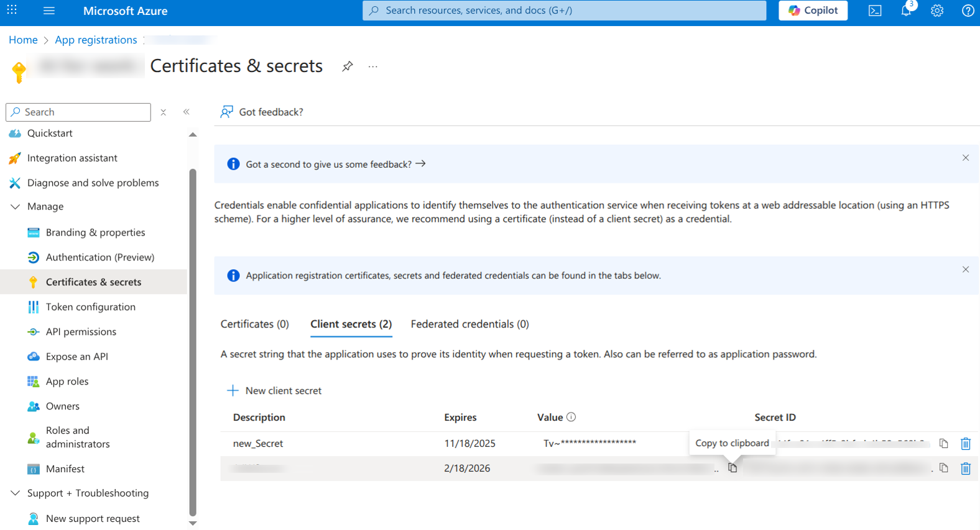
Task: Open API permissions
Action: coord(81,332)
